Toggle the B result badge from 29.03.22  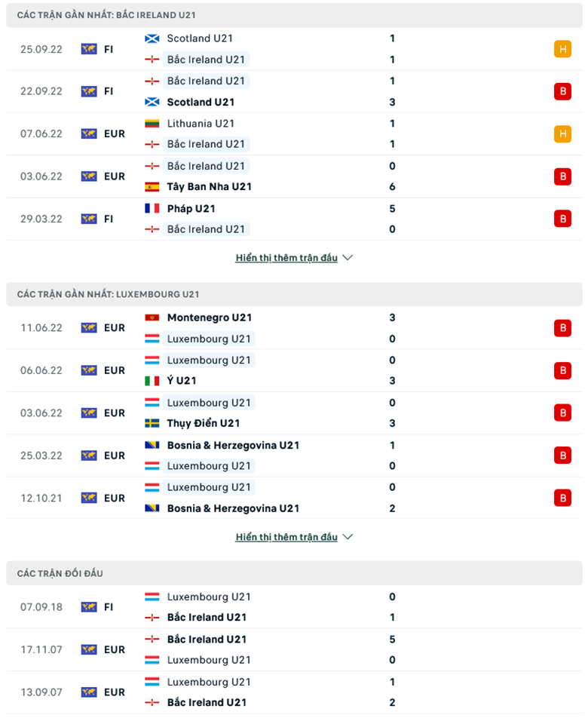point(563,219)
